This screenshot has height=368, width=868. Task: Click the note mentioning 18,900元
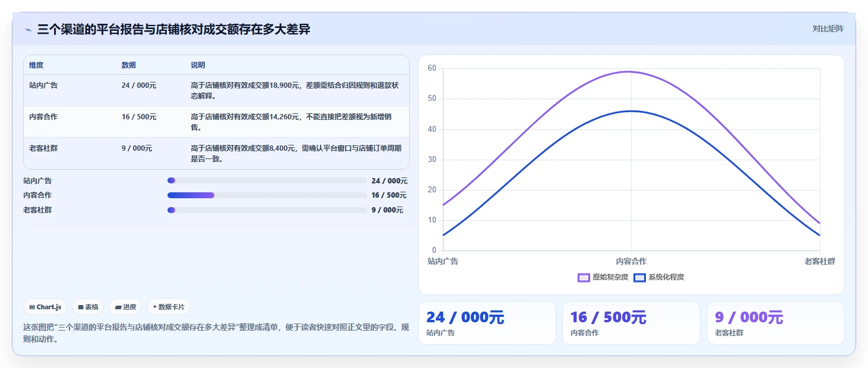tap(294, 90)
